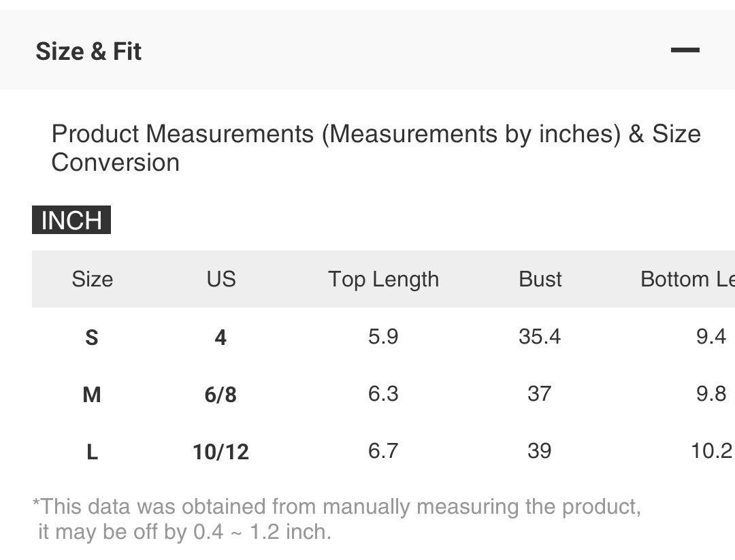
Task: Select the M size row label
Action: point(92,394)
